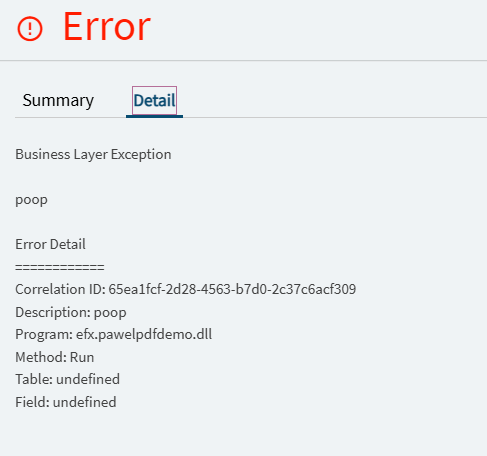Screen dimensions: 487x456
Task: Switch to the Summary tab
Action: pyautogui.click(x=58, y=101)
